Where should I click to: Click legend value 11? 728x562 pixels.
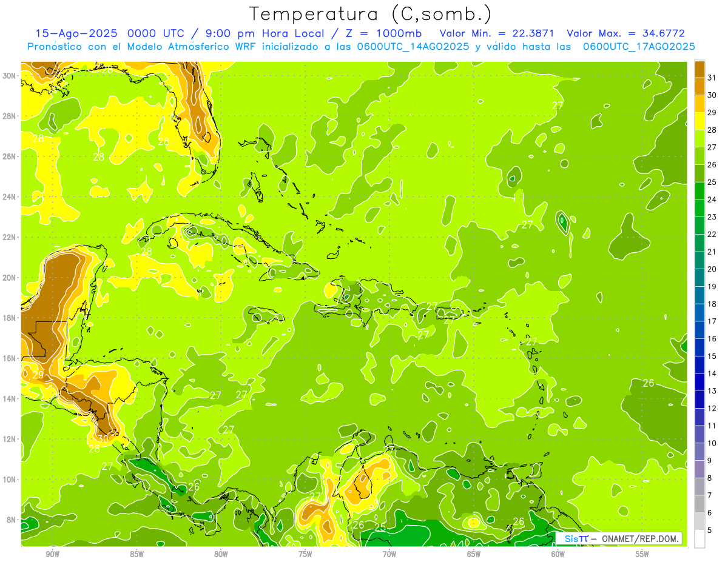point(712,426)
